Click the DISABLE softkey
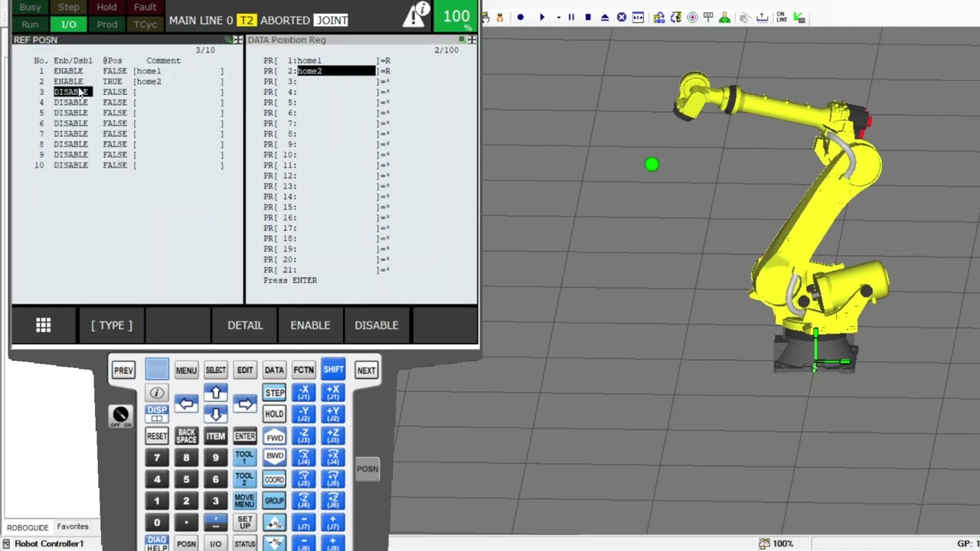This screenshot has height=551, width=980. pos(377,325)
